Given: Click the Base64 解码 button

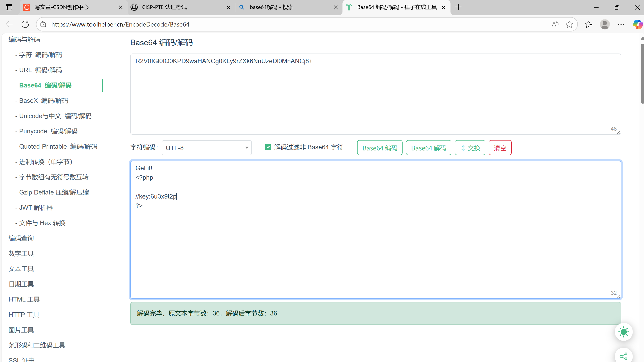Looking at the screenshot, I should [x=428, y=148].
